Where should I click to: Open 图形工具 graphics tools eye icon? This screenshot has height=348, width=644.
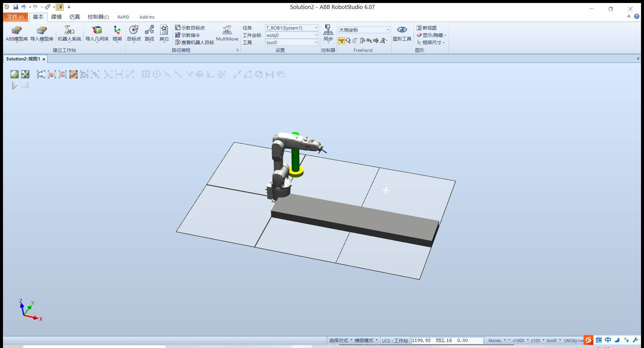coord(402,34)
